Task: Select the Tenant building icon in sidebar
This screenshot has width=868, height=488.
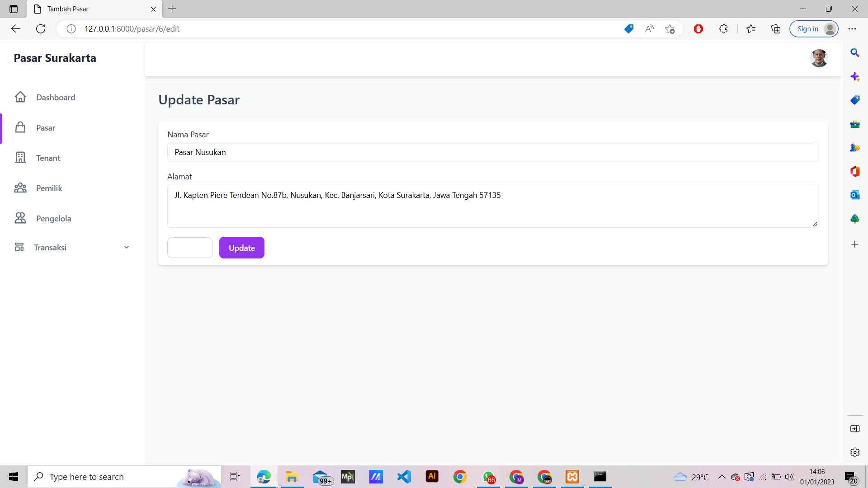Action: tap(20, 158)
